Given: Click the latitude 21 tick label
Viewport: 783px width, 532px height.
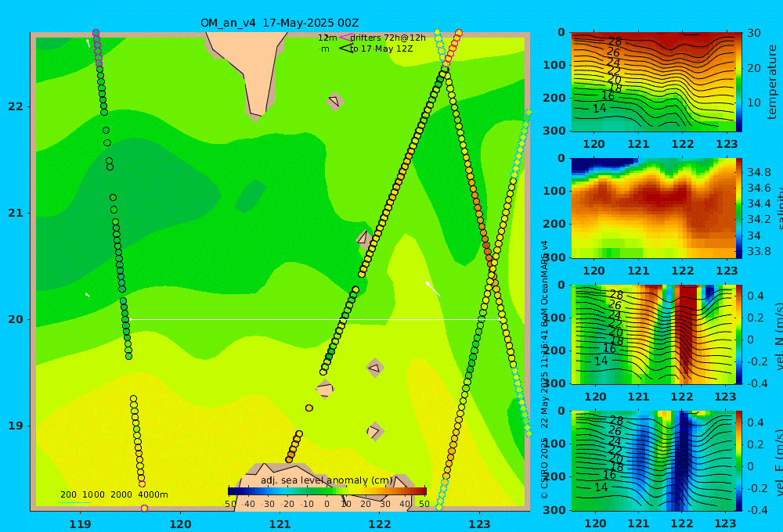Looking at the screenshot, I should click(15, 213).
